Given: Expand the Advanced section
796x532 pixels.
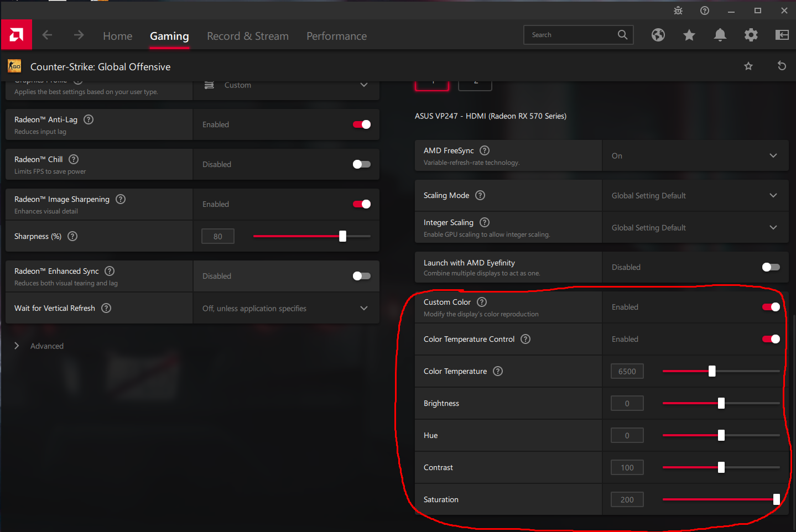Looking at the screenshot, I should tap(39, 346).
